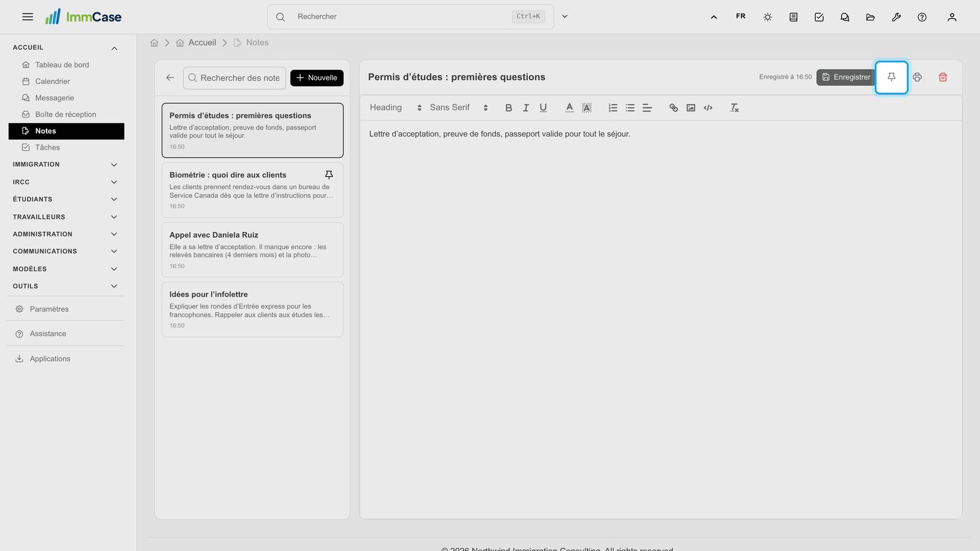This screenshot has height=551, width=980.
Task: Open the Biométrie : quoi dire aux clients note
Action: click(x=252, y=190)
